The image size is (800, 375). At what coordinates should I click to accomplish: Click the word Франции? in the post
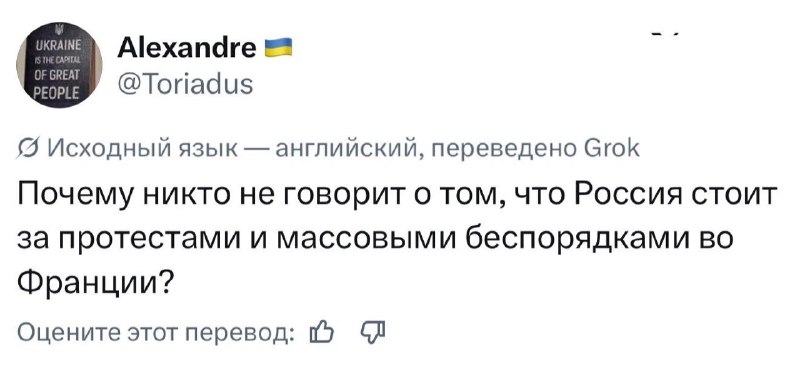point(94,282)
